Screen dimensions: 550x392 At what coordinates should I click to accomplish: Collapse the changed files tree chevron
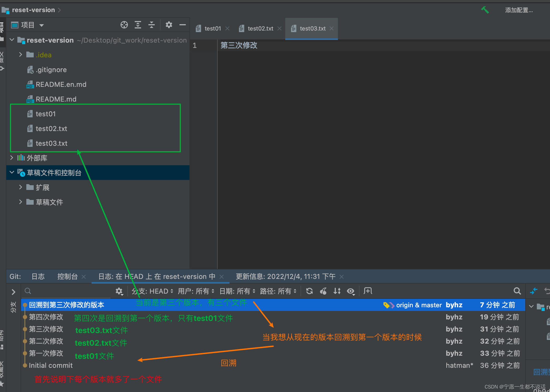point(531,306)
